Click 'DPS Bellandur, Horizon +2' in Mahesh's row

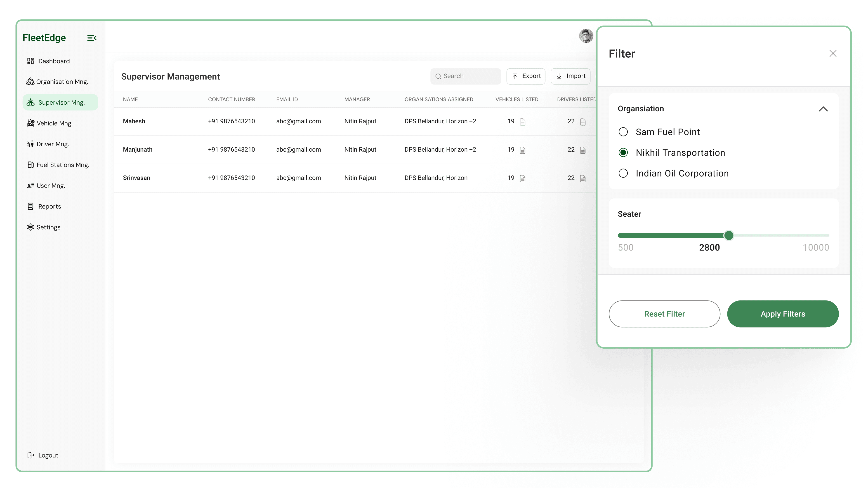tap(440, 121)
